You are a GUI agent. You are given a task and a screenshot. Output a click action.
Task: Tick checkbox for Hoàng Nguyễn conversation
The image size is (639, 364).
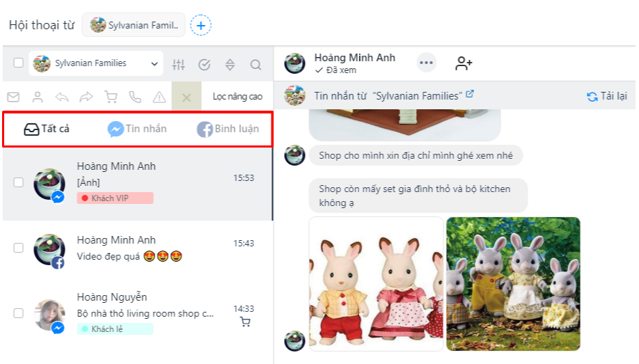[18, 313]
